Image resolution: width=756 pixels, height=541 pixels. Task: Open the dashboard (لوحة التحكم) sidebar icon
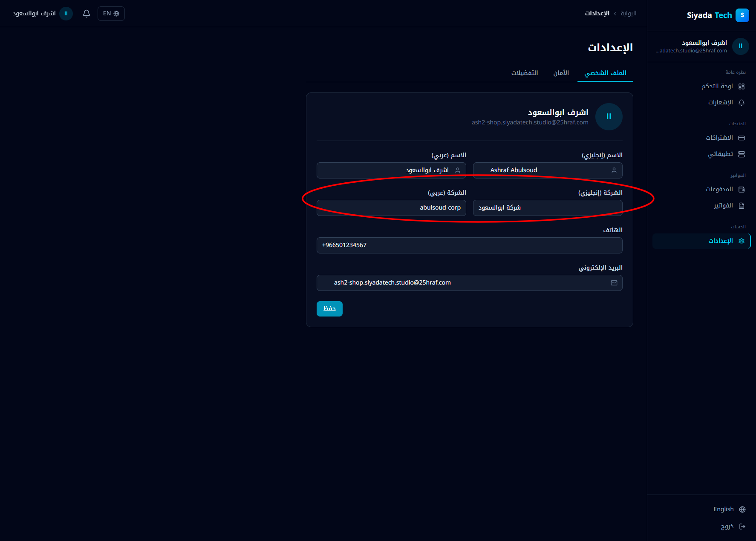tap(742, 86)
